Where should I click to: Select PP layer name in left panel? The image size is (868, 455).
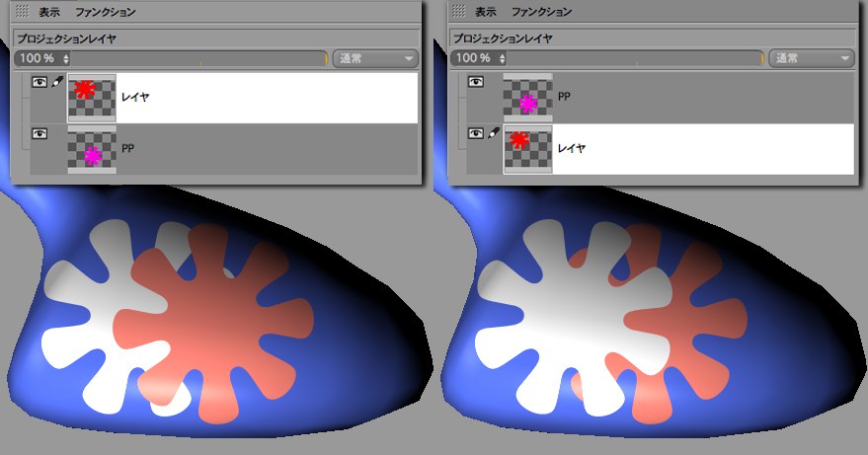coord(127,148)
